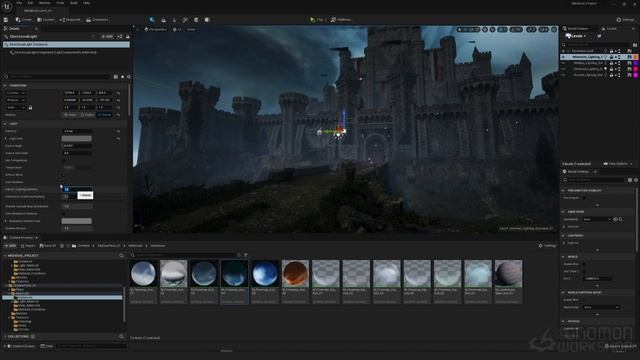Viewport: 640px width, 360px height.
Task: Click the orange color swatch of selected level
Action: coord(636,57)
